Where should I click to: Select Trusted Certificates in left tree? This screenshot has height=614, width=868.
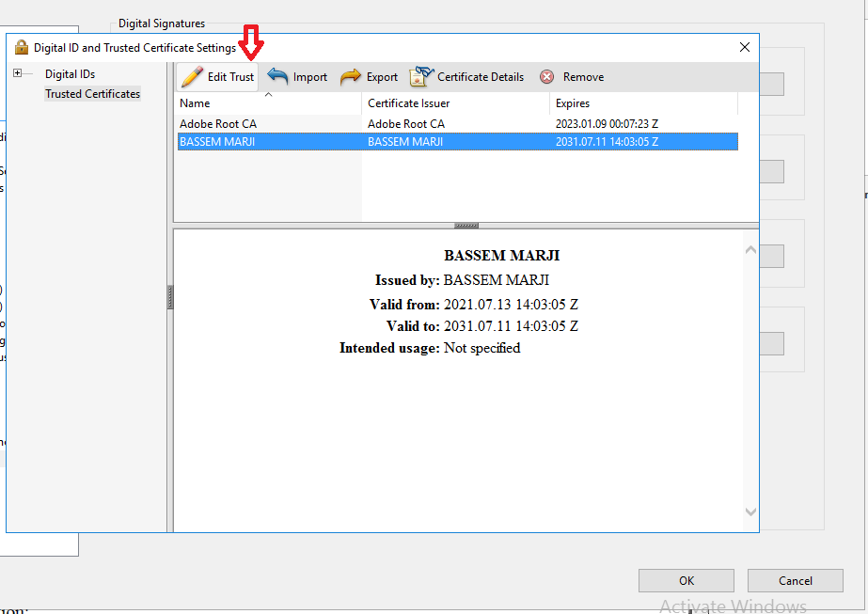(92, 94)
